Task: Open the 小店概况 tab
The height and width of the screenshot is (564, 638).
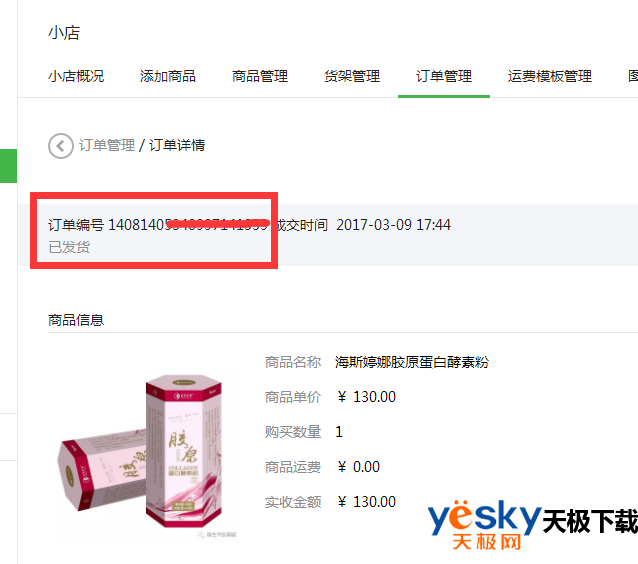Action: [x=76, y=76]
